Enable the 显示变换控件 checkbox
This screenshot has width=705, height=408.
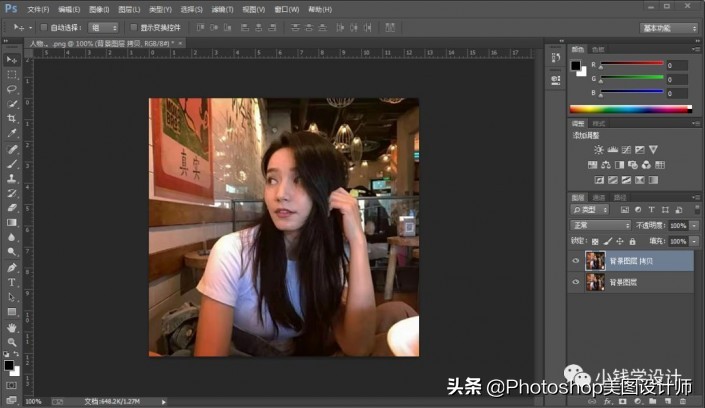(134, 27)
